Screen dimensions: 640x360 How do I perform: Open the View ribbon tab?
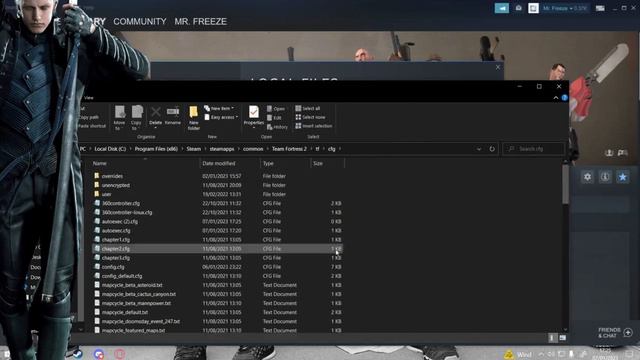click(x=89, y=98)
